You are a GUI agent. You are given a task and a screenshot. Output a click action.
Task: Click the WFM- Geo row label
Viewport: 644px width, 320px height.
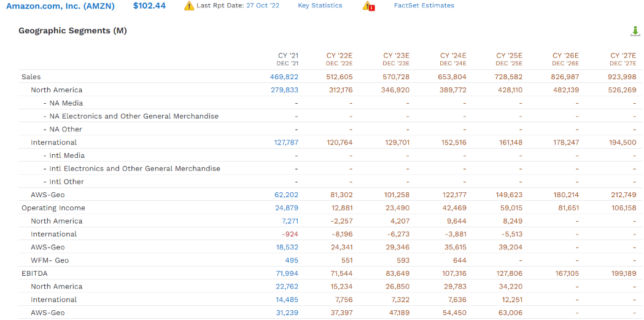click(50, 260)
